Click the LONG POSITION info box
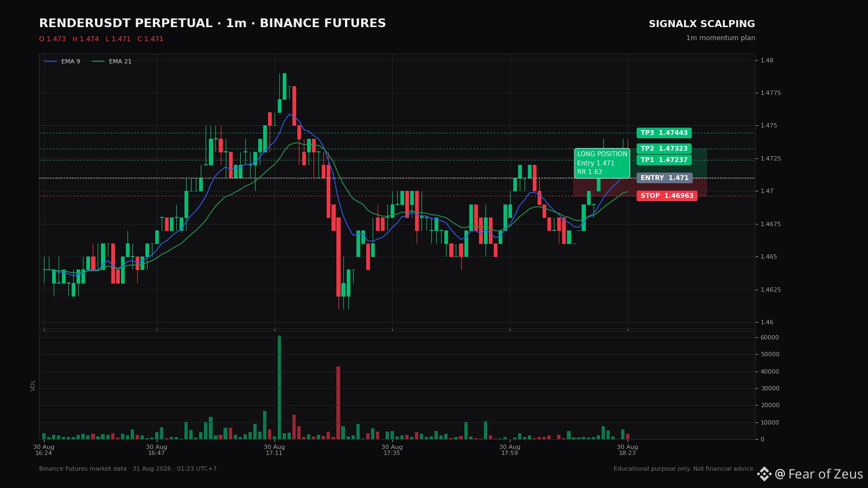Image resolution: width=868 pixels, height=488 pixels. click(x=602, y=163)
